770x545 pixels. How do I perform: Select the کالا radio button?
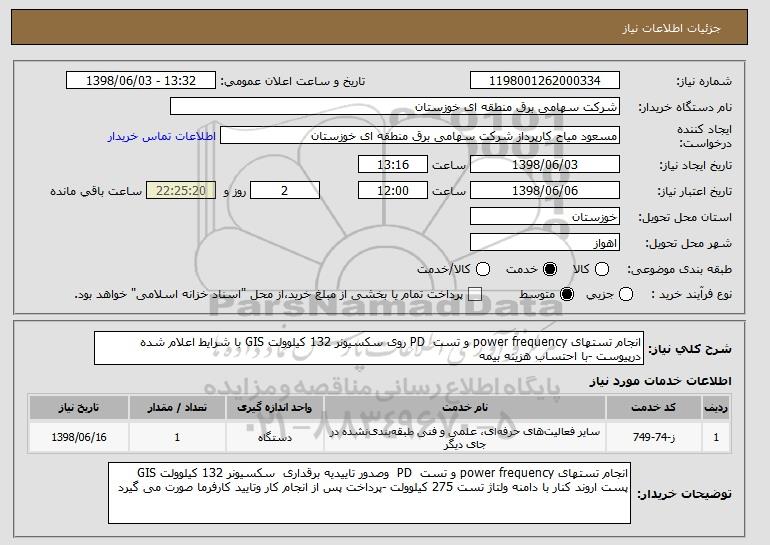click(x=600, y=269)
